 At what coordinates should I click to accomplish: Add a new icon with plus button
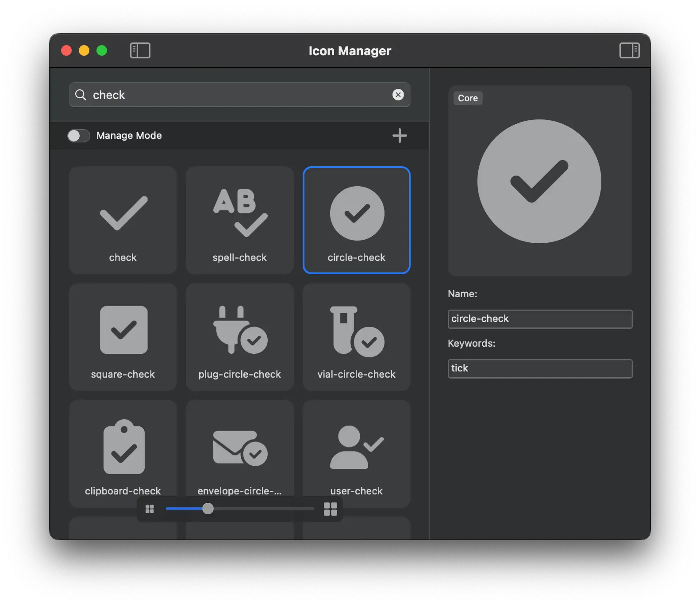[x=400, y=135]
